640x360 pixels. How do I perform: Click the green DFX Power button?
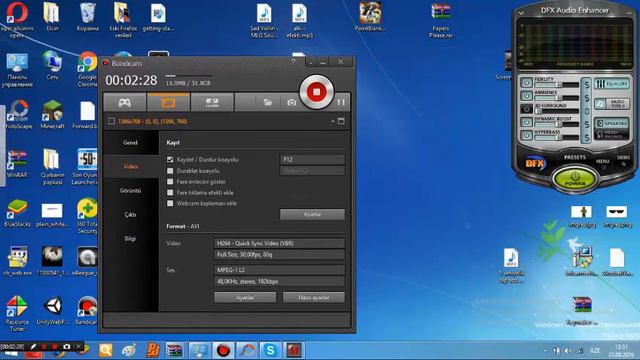tap(575, 179)
